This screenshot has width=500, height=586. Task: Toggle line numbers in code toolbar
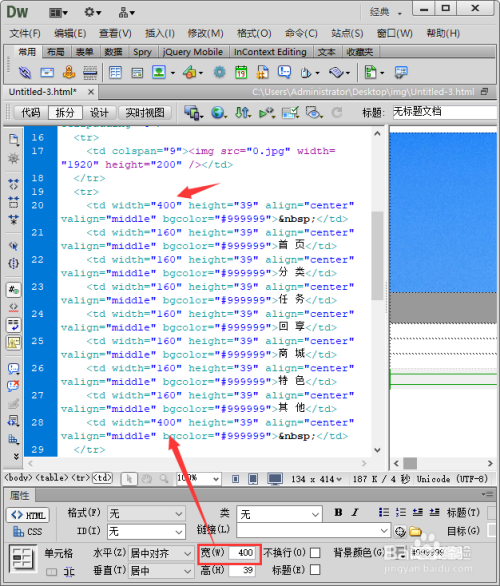tap(13, 290)
